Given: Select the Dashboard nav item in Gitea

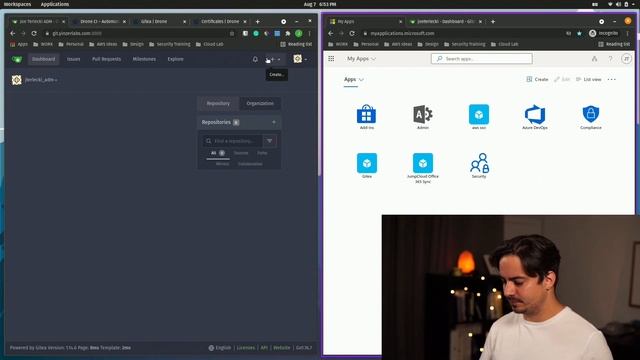Looking at the screenshot, I should coord(43,59).
